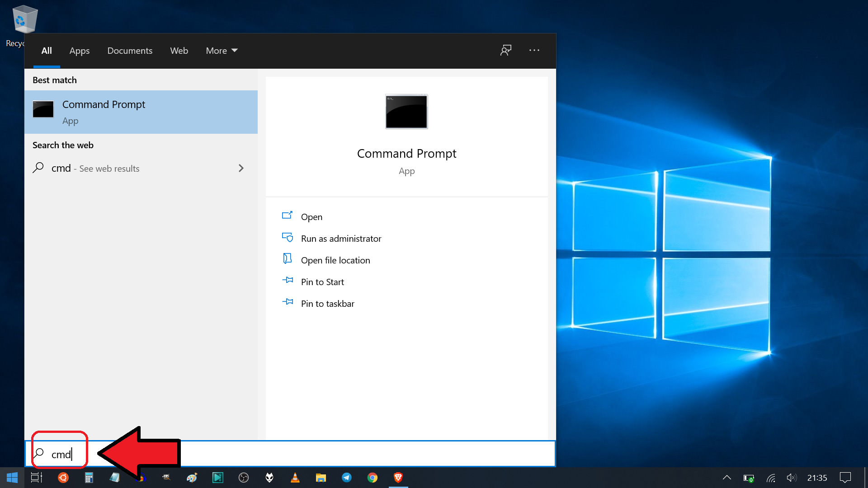The image size is (868, 488).
Task: Open the Notepad taskbar icon
Action: click(115, 478)
